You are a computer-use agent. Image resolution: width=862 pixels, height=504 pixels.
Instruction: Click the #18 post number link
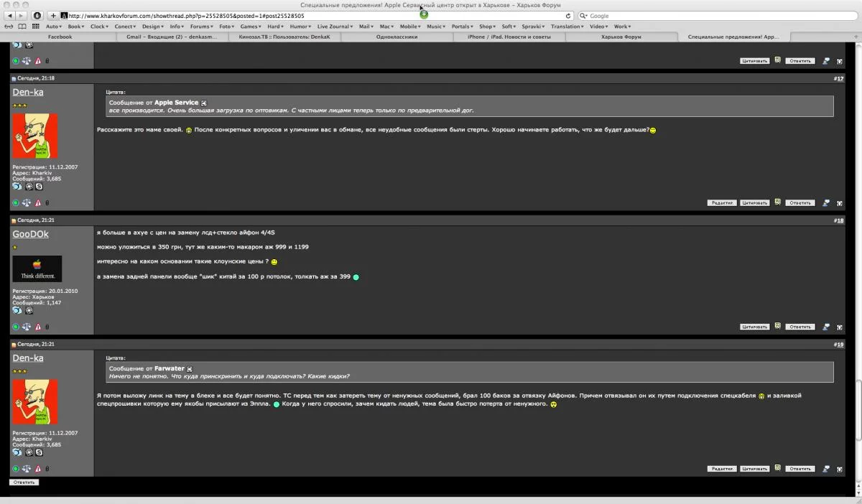pos(839,220)
